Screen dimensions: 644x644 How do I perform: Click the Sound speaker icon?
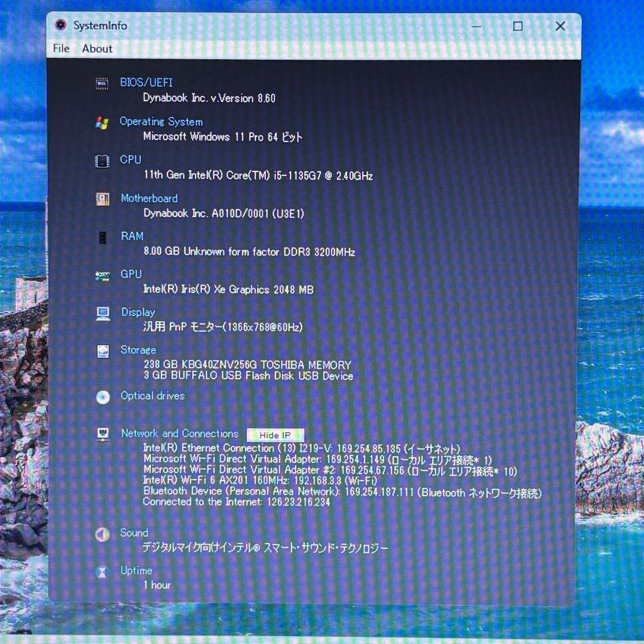point(103,534)
